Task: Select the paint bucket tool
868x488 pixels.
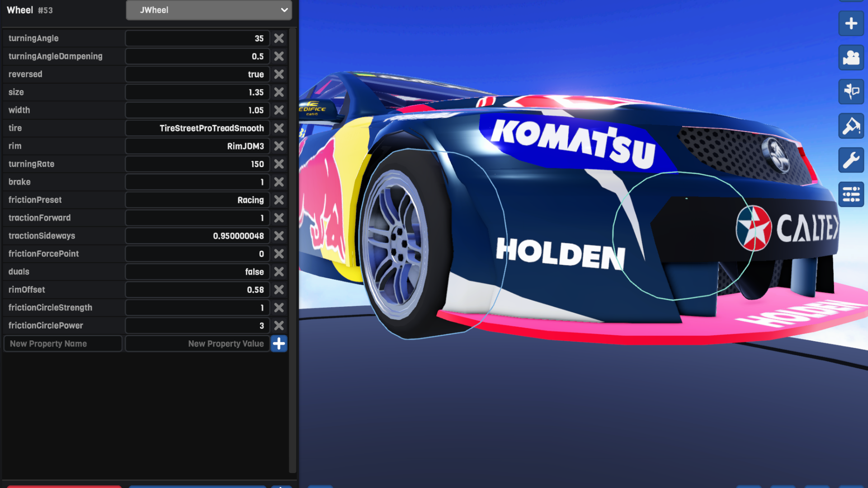Action: (x=851, y=126)
